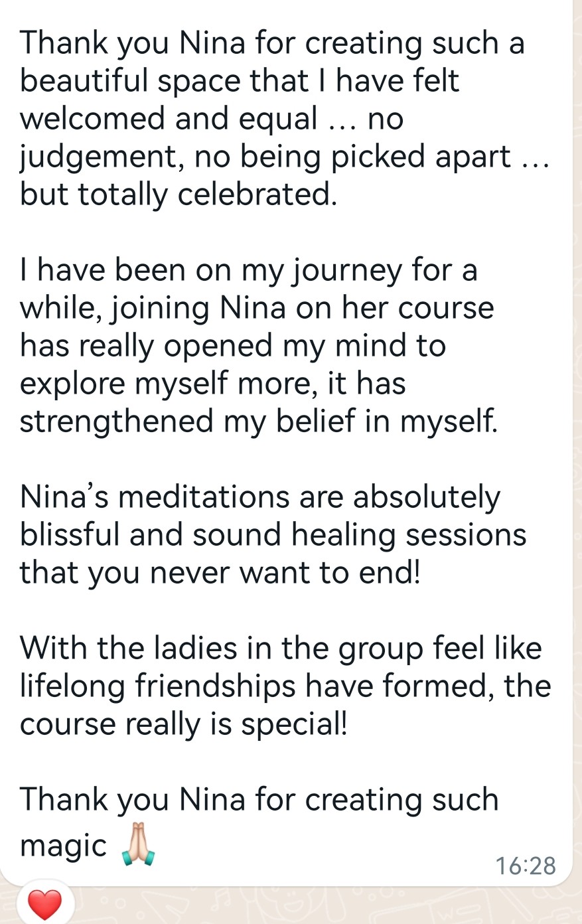Tap the word "judgement" in the message

(86, 157)
